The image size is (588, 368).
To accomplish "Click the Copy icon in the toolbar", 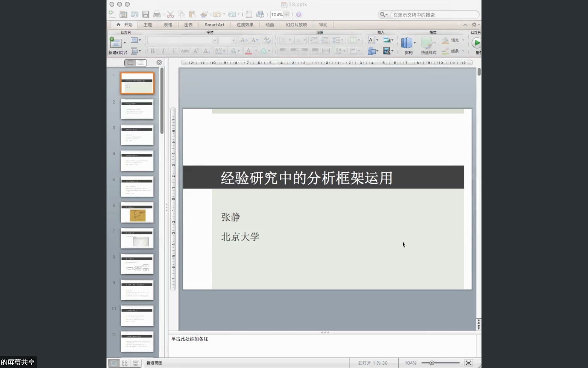I will pyautogui.click(x=182, y=14).
